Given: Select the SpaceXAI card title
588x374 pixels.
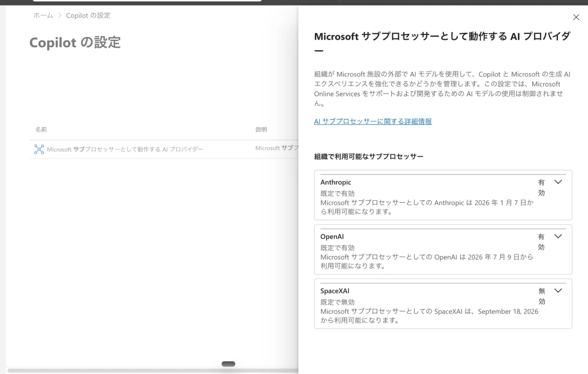Looking at the screenshot, I should [335, 291].
